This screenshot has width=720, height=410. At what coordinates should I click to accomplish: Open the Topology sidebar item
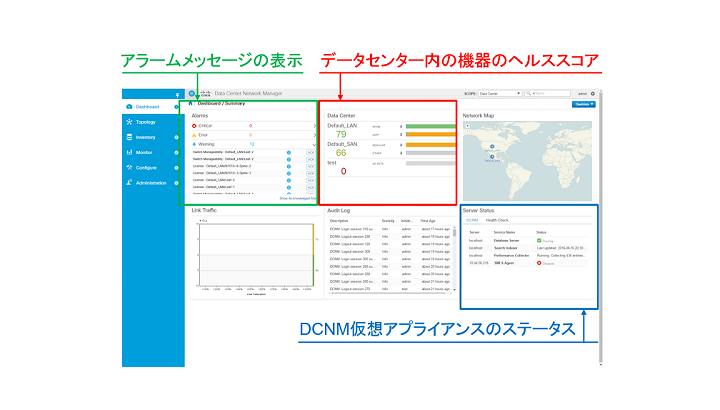click(146, 121)
